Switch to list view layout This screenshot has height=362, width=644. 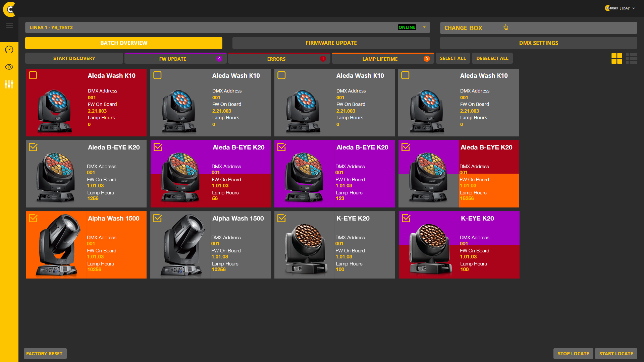point(632,58)
